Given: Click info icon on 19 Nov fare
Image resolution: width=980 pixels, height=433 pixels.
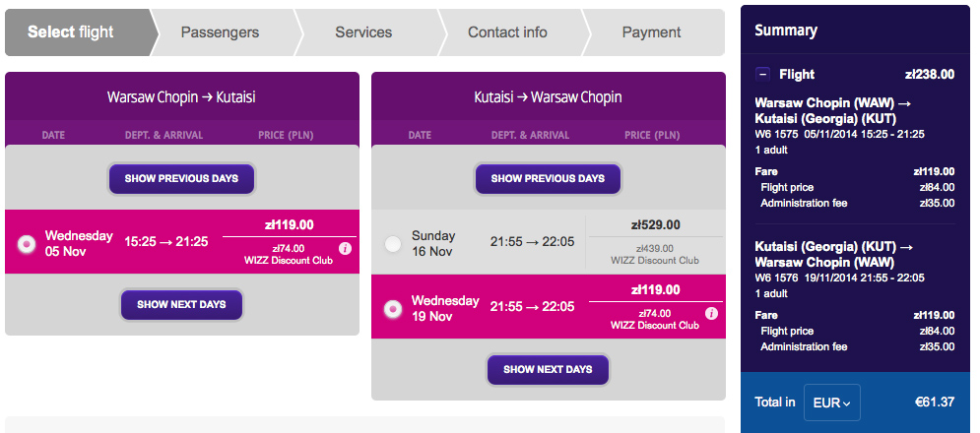Looking at the screenshot, I should pos(711,314).
